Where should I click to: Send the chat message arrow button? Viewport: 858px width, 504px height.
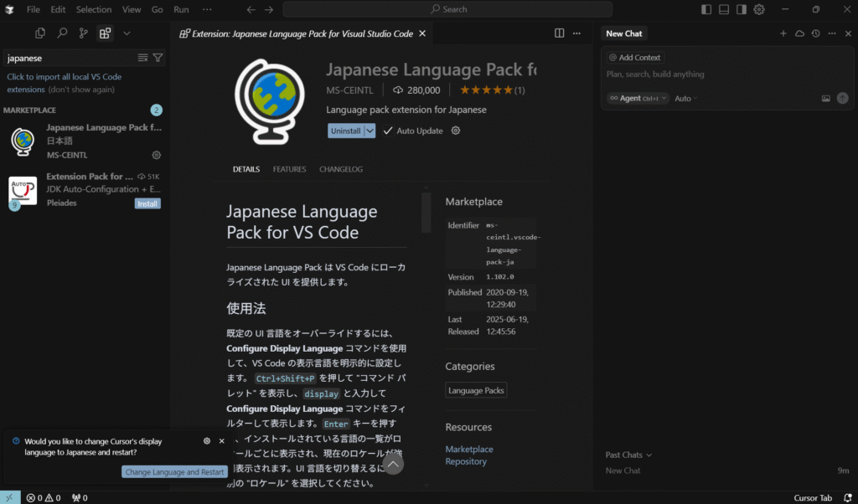(843, 99)
